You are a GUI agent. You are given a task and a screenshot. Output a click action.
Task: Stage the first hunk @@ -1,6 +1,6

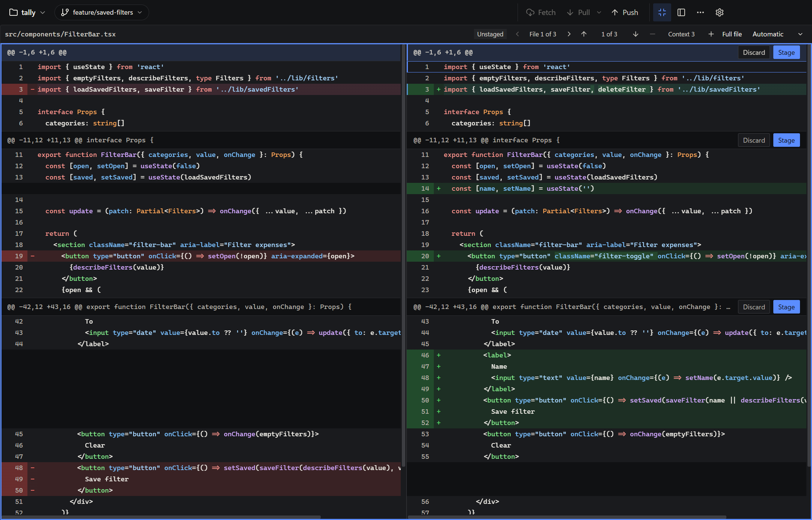[786, 53]
